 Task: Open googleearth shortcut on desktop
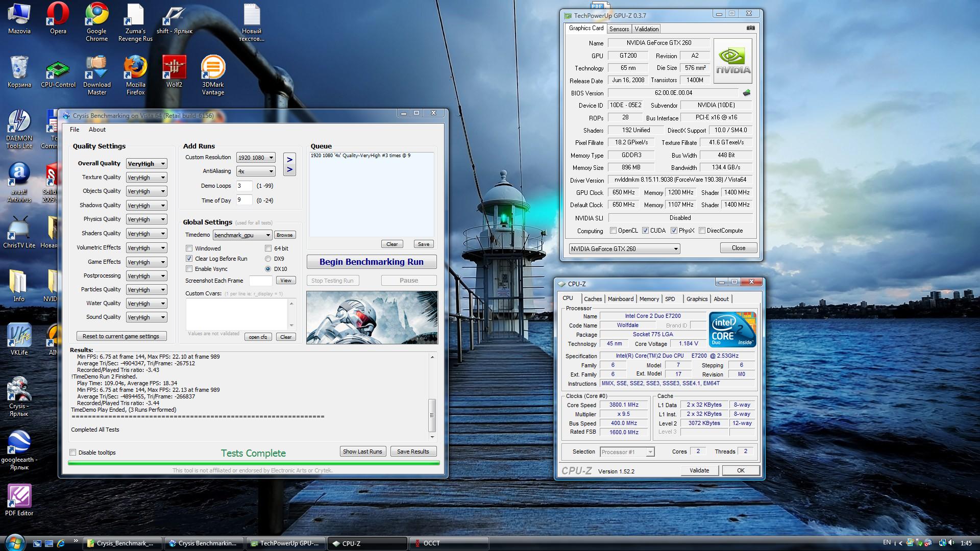click(19, 450)
